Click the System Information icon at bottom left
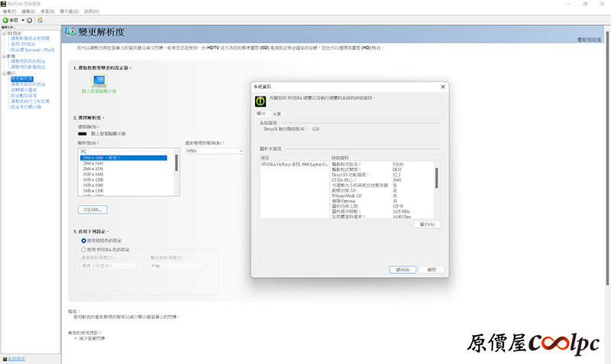 [x=5, y=359]
